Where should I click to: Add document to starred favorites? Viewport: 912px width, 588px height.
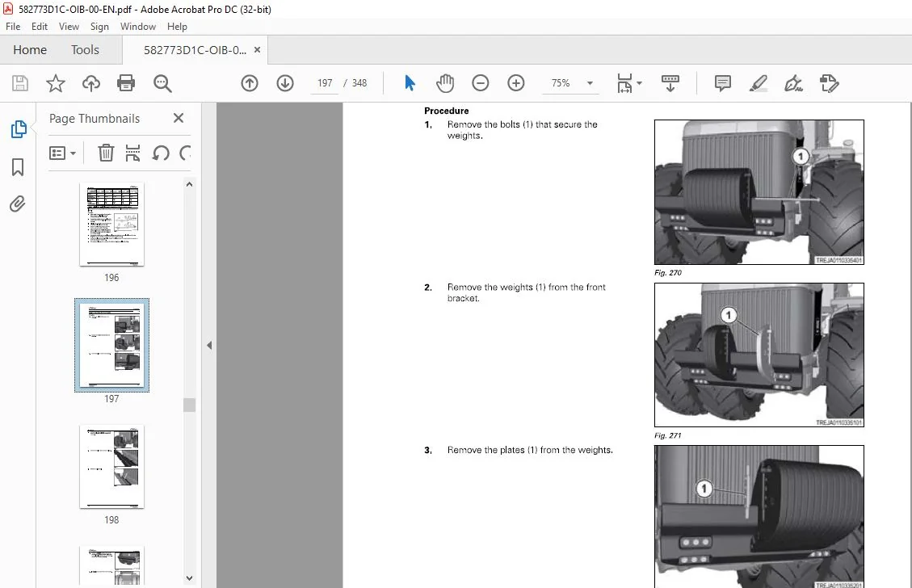(x=56, y=83)
